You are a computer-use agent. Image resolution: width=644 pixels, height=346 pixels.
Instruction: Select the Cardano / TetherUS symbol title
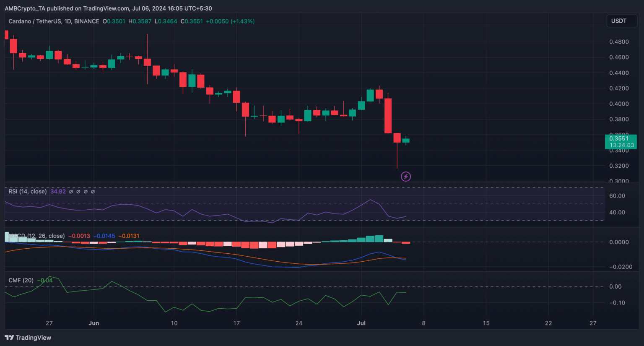(x=54, y=21)
